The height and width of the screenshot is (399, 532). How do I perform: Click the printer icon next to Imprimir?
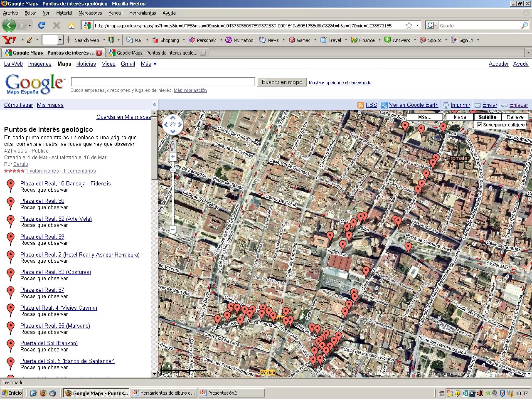(446, 105)
